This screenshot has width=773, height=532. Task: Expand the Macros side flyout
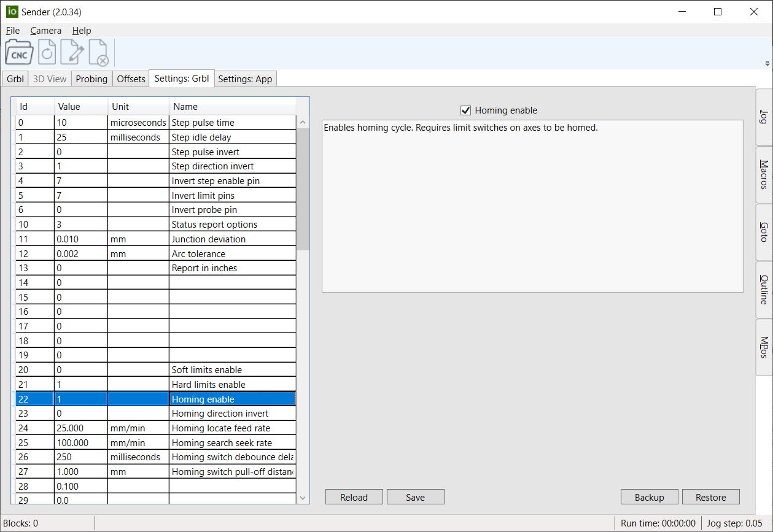click(x=764, y=175)
